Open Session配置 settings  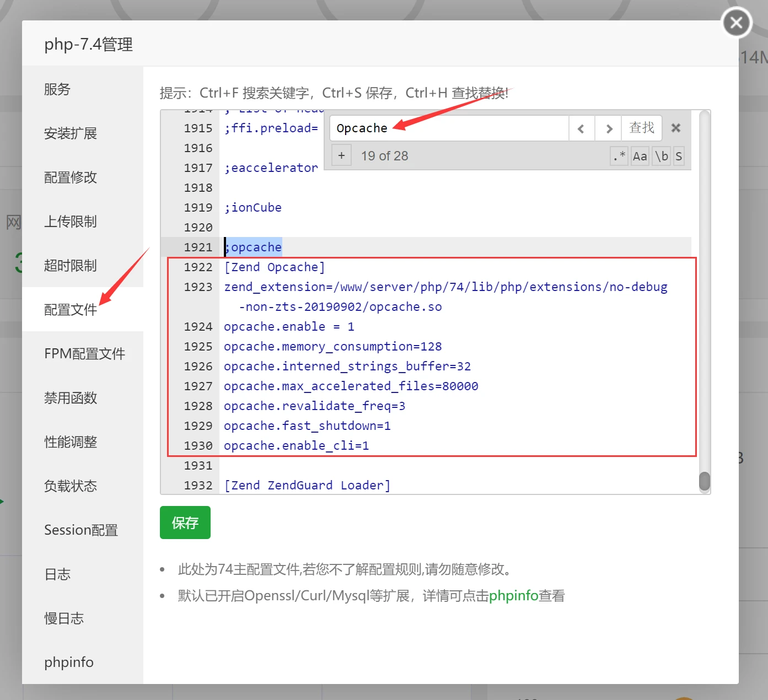pos(80,530)
